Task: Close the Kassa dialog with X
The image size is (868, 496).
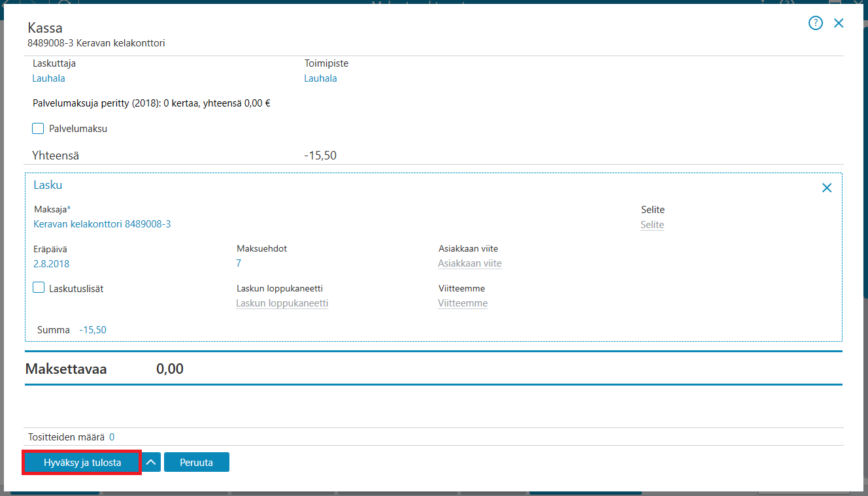Action: coord(839,24)
